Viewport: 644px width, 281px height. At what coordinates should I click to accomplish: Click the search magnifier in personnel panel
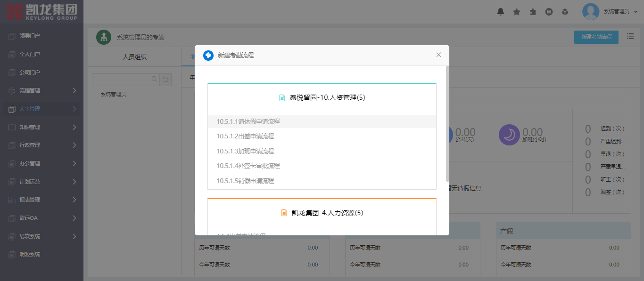tap(154, 80)
